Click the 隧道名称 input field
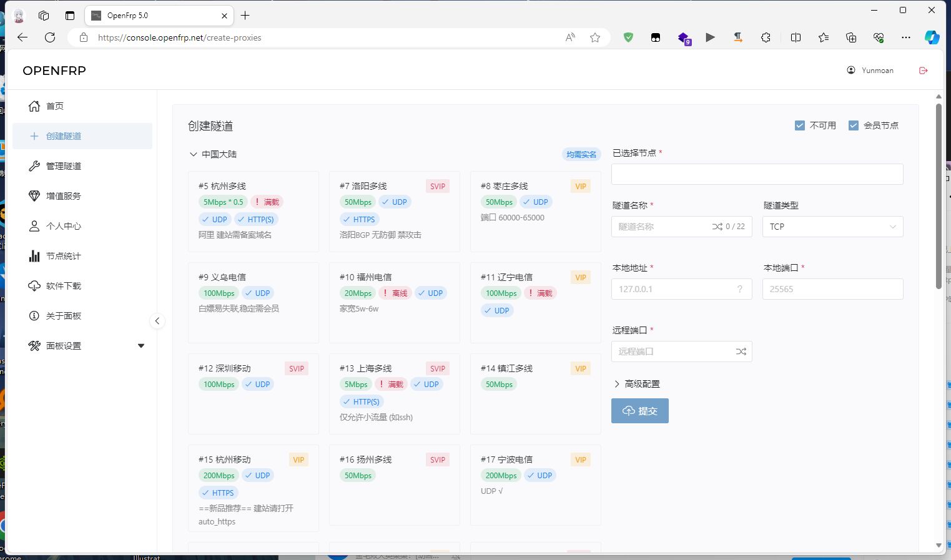 click(x=682, y=227)
